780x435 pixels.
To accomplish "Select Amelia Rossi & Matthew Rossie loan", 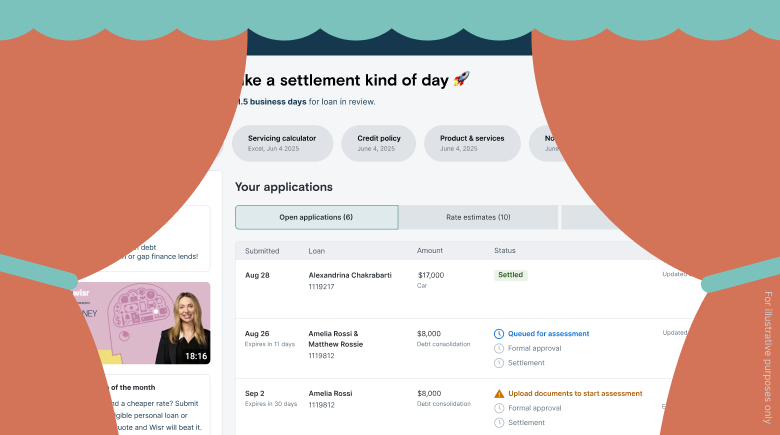I will coord(336,339).
